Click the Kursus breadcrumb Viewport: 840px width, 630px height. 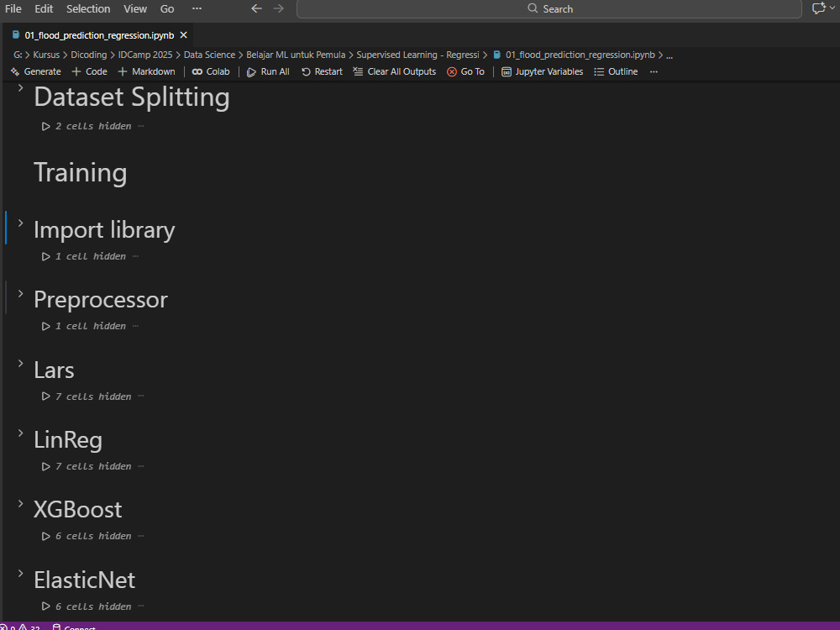click(x=46, y=55)
